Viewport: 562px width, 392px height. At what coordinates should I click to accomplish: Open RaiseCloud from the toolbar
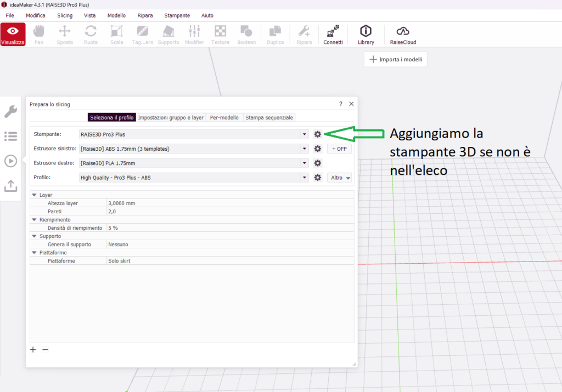point(403,35)
